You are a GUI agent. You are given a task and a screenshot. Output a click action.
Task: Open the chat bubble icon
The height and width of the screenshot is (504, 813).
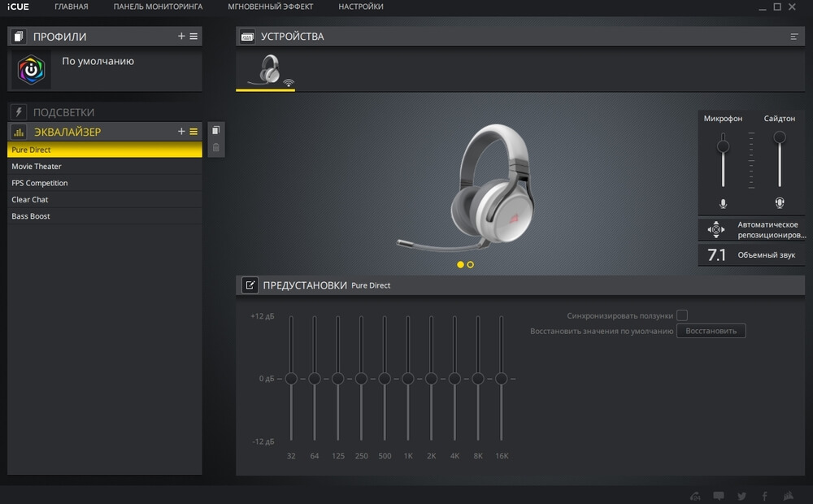(x=718, y=496)
